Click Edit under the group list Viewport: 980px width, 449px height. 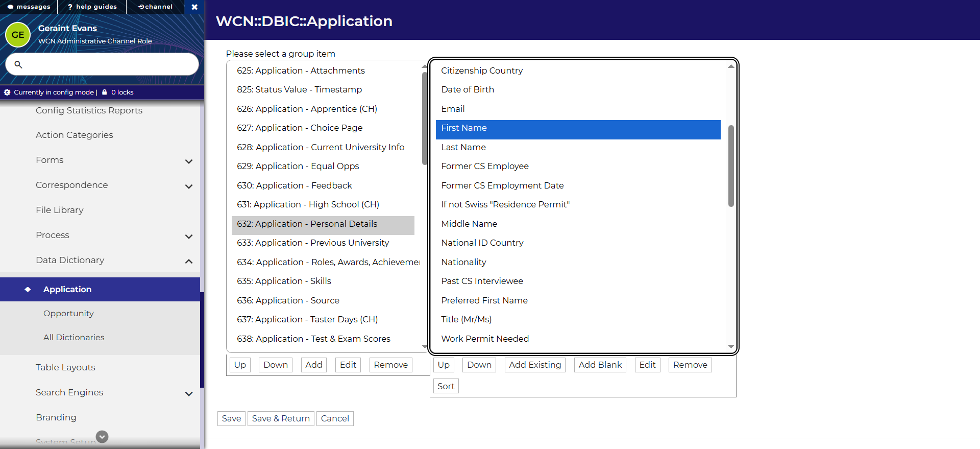pyautogui.click(x=348, y=365)
